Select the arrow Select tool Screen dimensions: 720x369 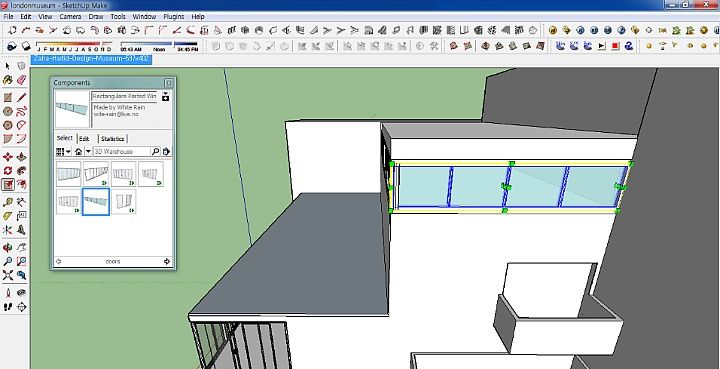(8, 66)
